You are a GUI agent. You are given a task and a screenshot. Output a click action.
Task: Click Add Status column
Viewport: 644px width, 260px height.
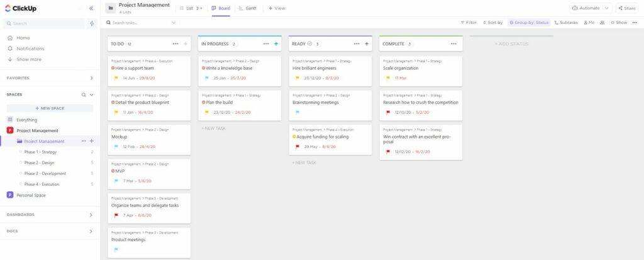(x=512, y=43)
